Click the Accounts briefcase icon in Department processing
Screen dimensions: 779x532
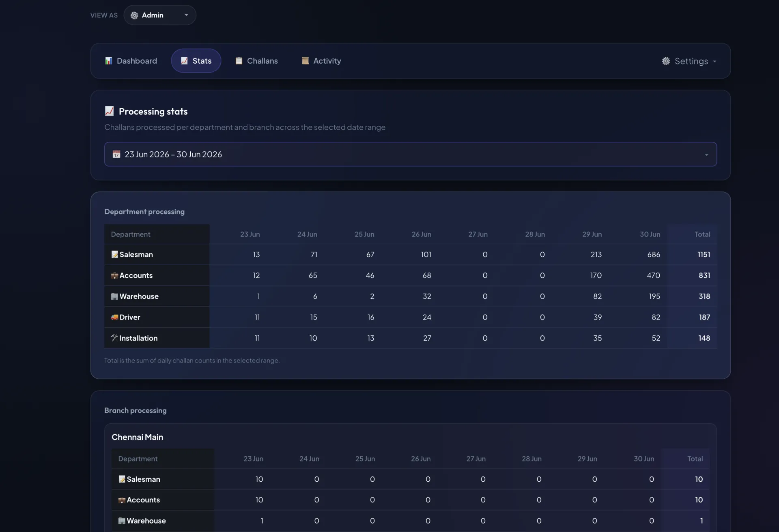click(114, 275)
